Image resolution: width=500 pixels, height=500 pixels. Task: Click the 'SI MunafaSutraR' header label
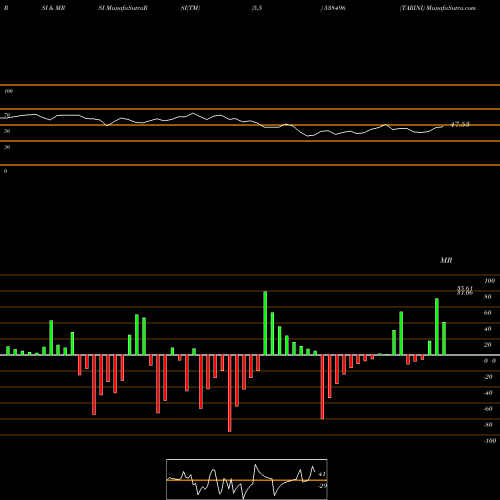[123, 8]
